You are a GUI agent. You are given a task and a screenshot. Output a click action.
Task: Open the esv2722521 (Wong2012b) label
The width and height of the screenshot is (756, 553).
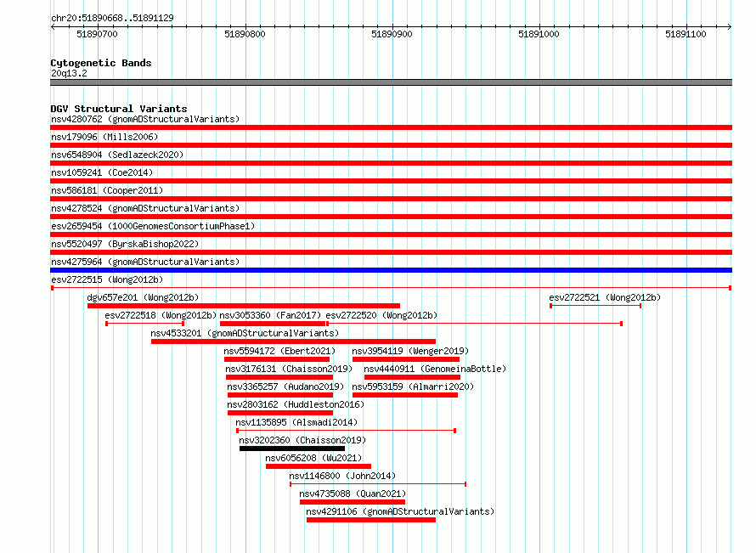[605, 297]
